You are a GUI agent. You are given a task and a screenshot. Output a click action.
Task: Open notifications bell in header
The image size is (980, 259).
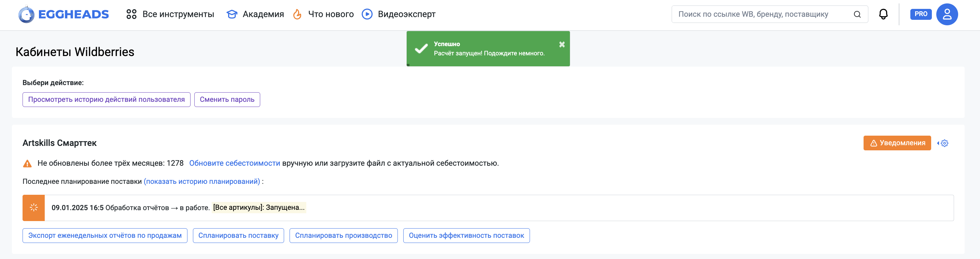point(883,14)
